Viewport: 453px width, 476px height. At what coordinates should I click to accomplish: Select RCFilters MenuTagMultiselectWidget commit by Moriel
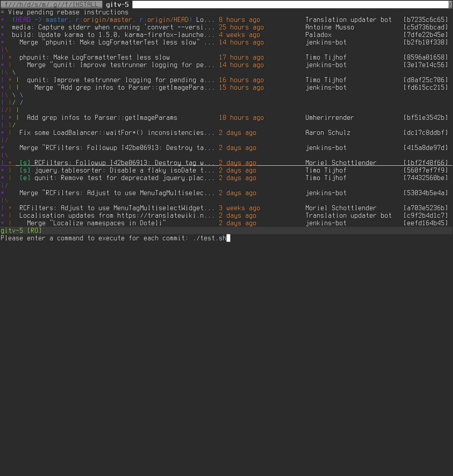click(226, 208)
